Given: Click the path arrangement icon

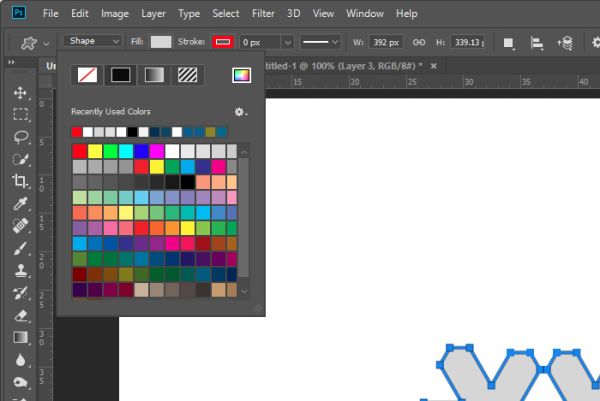Looking at the screenshot, I should click(565, 43).
